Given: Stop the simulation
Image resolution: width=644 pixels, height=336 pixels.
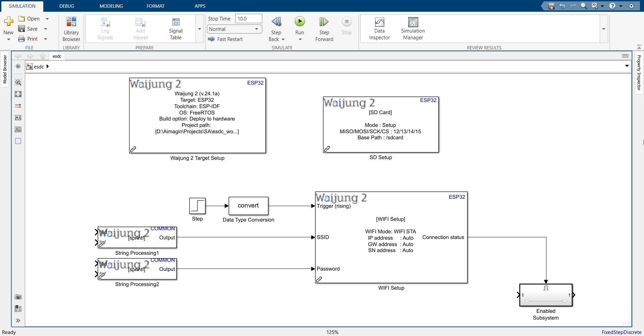Looking at the screenshot, I should [346, 26].
